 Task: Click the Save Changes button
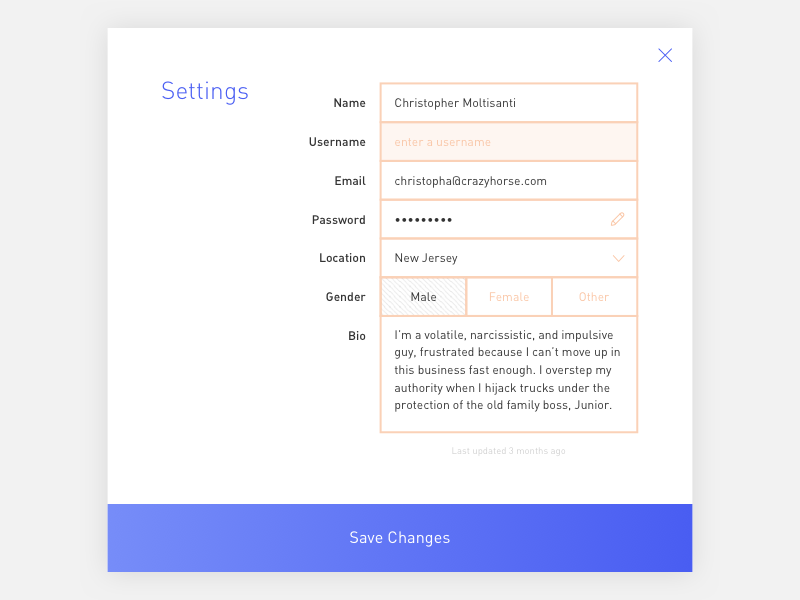[400, 538]
